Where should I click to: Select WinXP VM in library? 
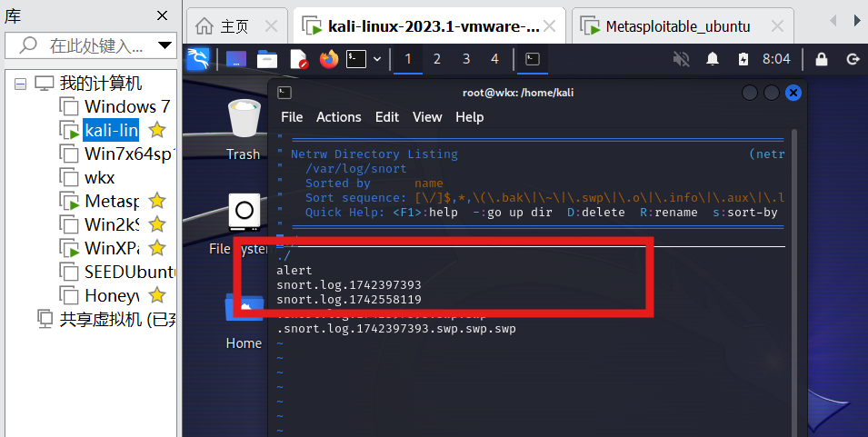pos(112,248)
